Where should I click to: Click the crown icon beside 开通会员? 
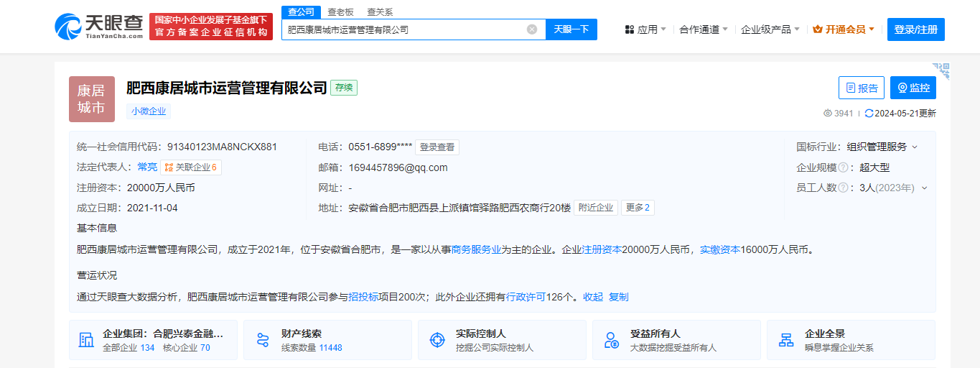coord(818,29)
